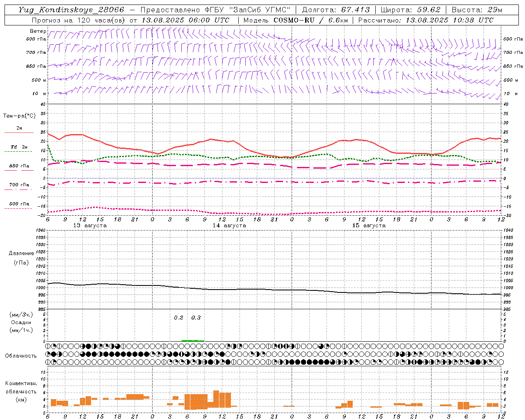Click the Высота: 29м value

[x=477, y=10]
